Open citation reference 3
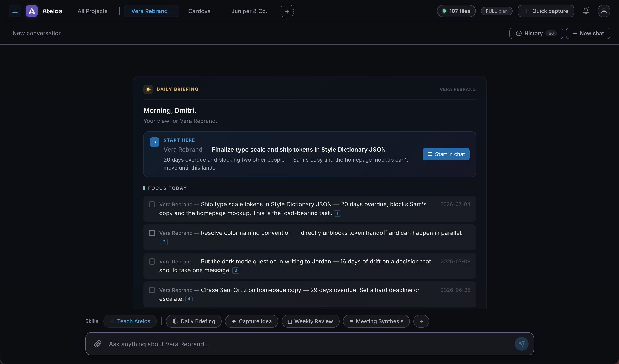The width and height of the screenshot is (619, 364). (236, 270)
